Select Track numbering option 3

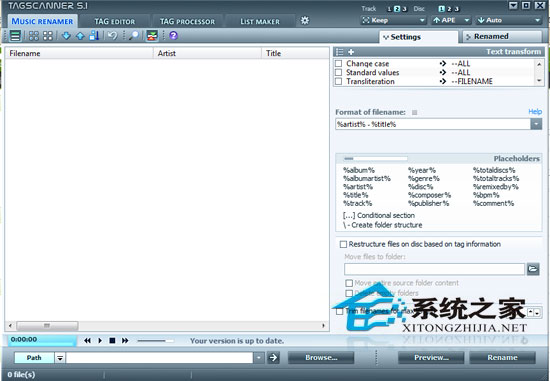point(404,9)
